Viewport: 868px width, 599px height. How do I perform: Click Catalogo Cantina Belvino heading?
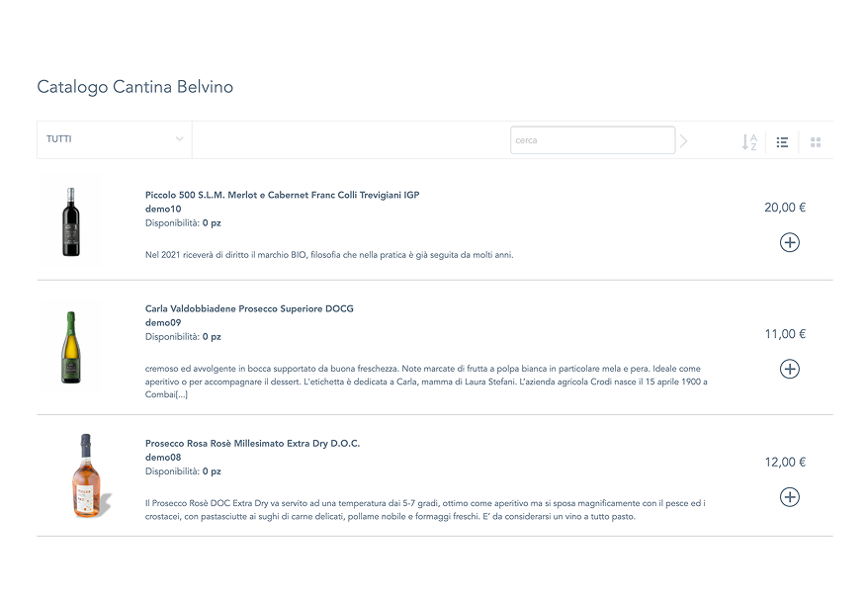135,87
